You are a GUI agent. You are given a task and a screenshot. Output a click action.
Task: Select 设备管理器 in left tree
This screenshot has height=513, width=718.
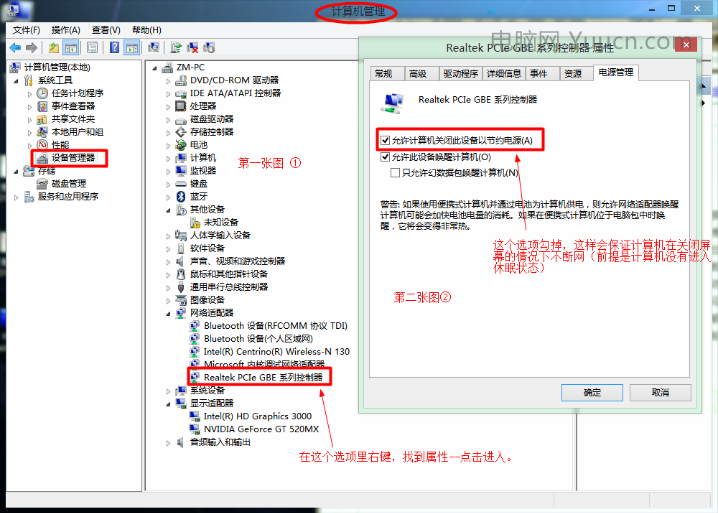click(73, 158)
